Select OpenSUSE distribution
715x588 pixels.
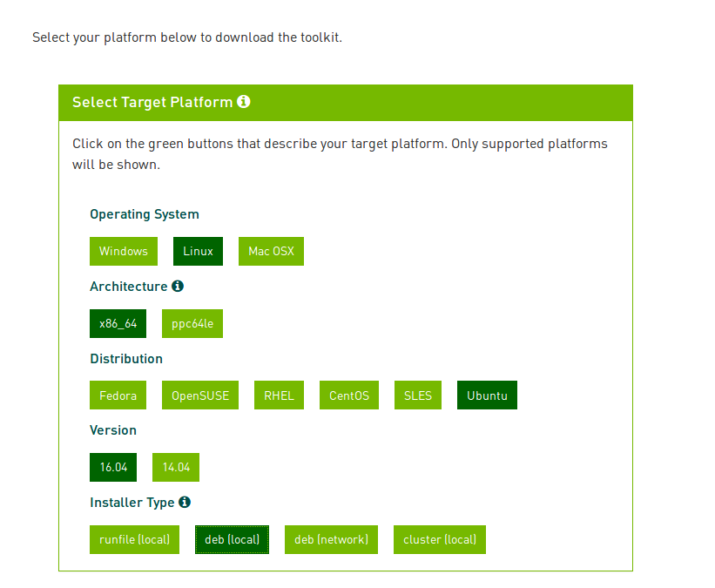pyautogui.click(x=200, y=395)
